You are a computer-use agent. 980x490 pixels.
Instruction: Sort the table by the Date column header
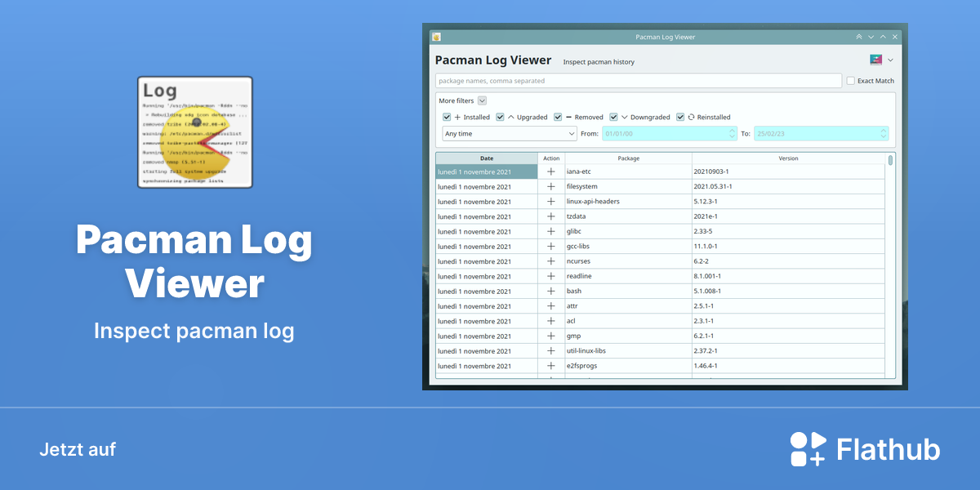pyautogui.click(x=487, y=158)
